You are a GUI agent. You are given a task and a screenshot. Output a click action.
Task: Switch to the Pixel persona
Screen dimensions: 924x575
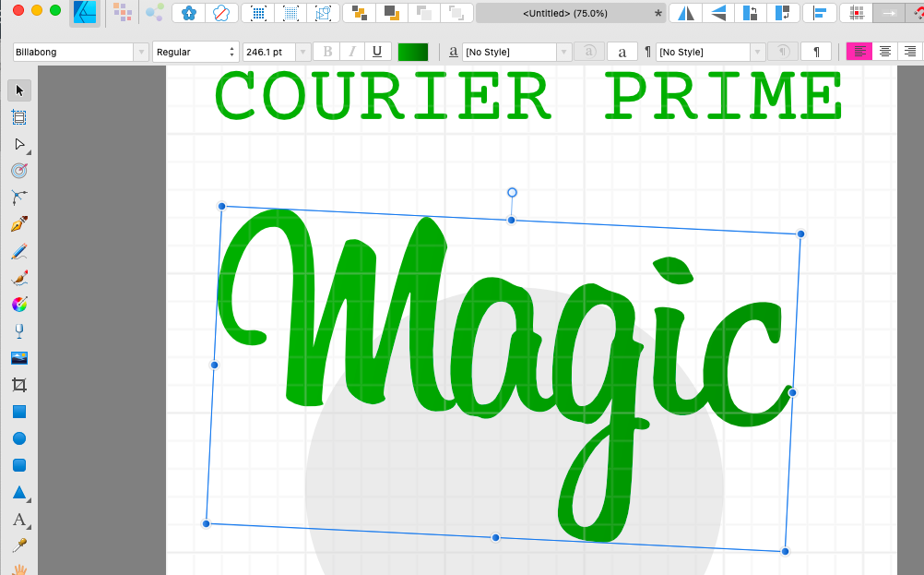[x=123, y=12]
